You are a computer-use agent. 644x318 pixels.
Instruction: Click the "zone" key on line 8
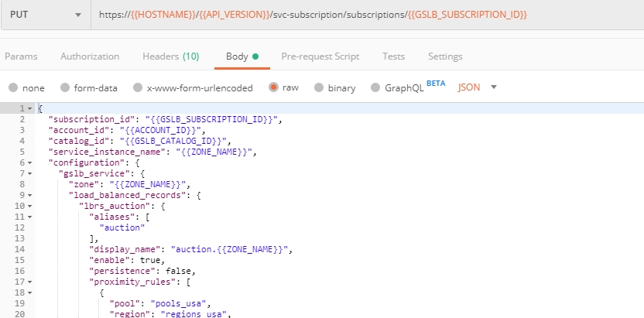pyautogui.click(x=84, y=184)
